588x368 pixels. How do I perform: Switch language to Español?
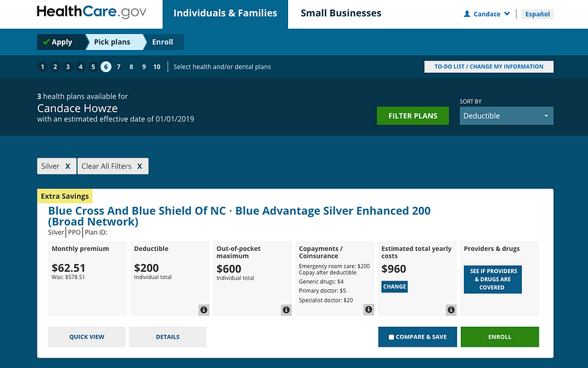(537, 14)
